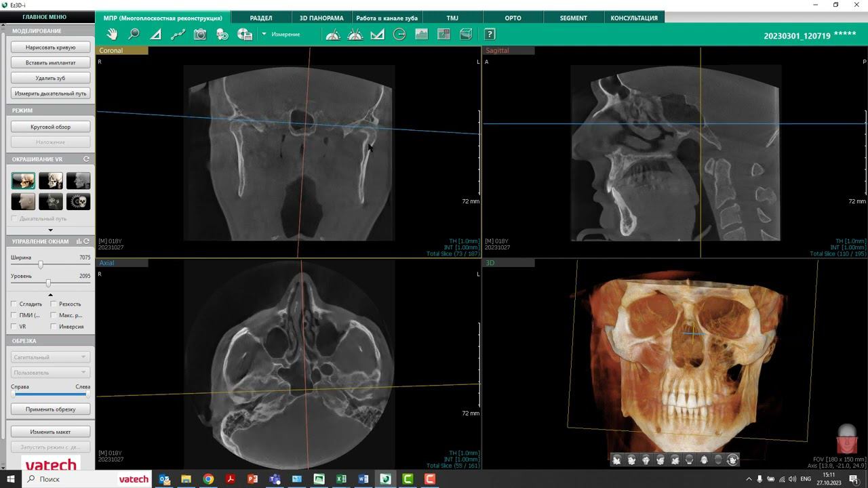Open ГЛАВНОЕ МЕНЮ main menu
This screenshot has width=868, height=488.
tap(44, 17)
